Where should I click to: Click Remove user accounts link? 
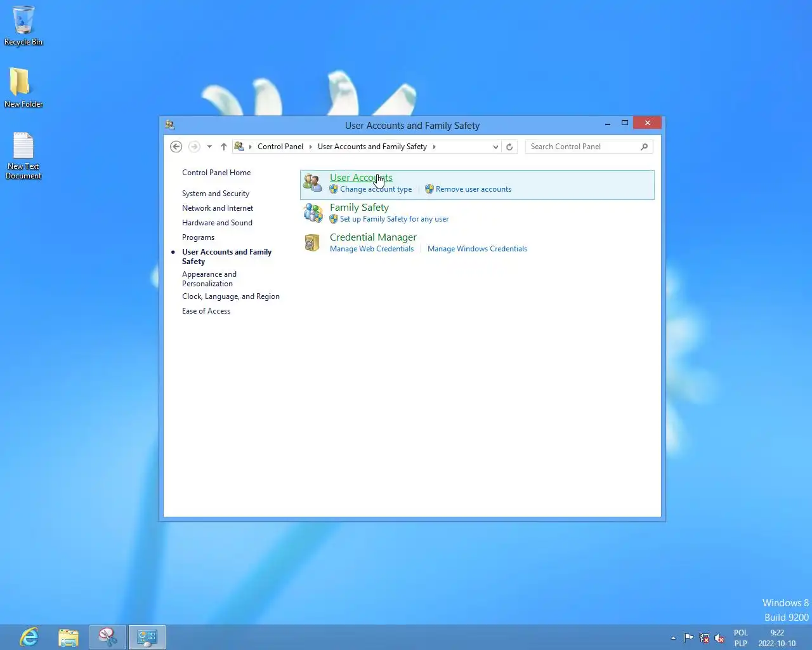coord(473,189)
